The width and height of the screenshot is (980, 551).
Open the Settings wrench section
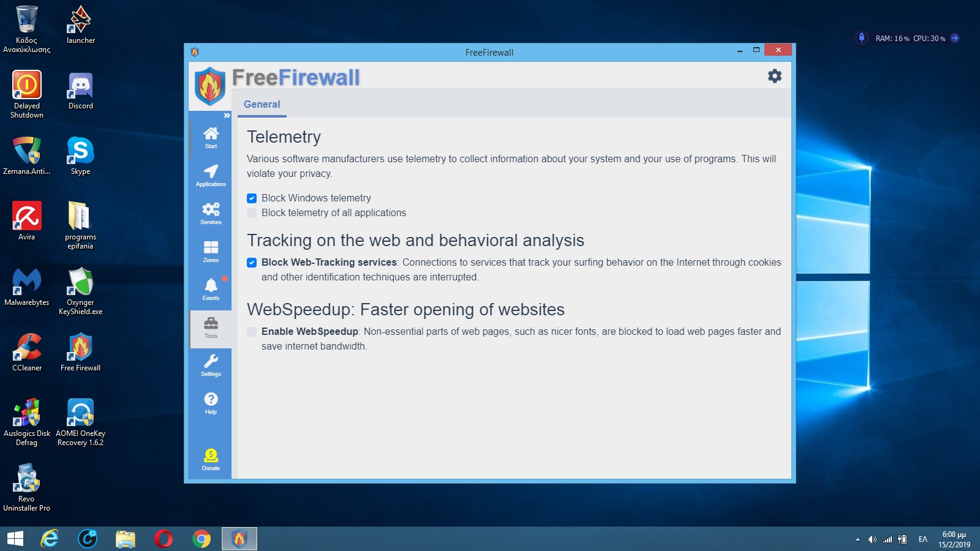click(x=211, y=366)
